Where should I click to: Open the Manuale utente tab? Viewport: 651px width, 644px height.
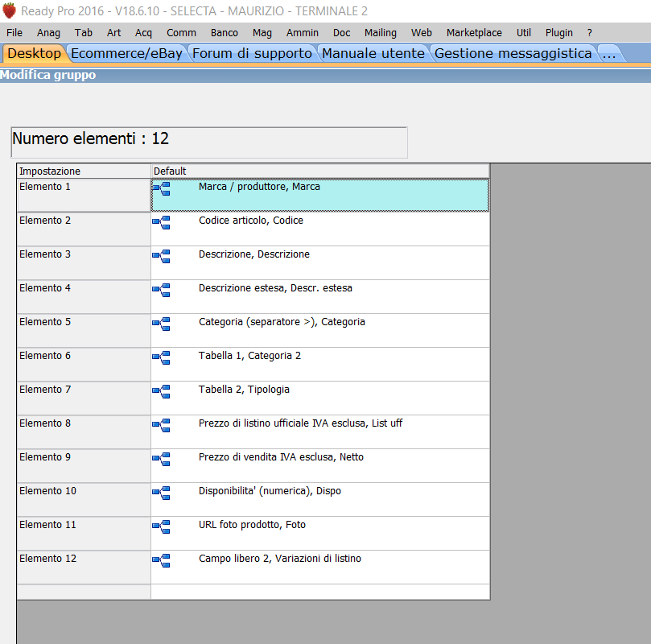[373, 53]
